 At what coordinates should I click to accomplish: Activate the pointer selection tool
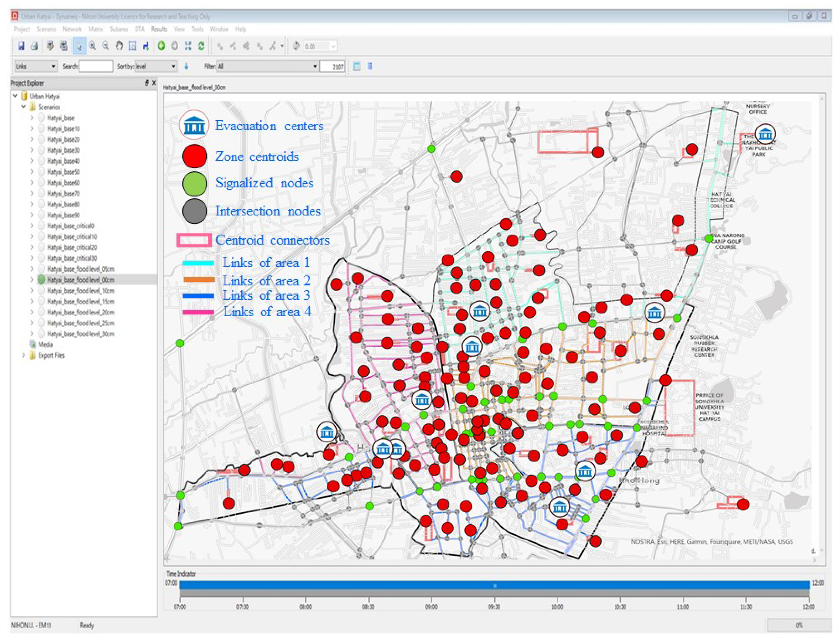[79, 46]
